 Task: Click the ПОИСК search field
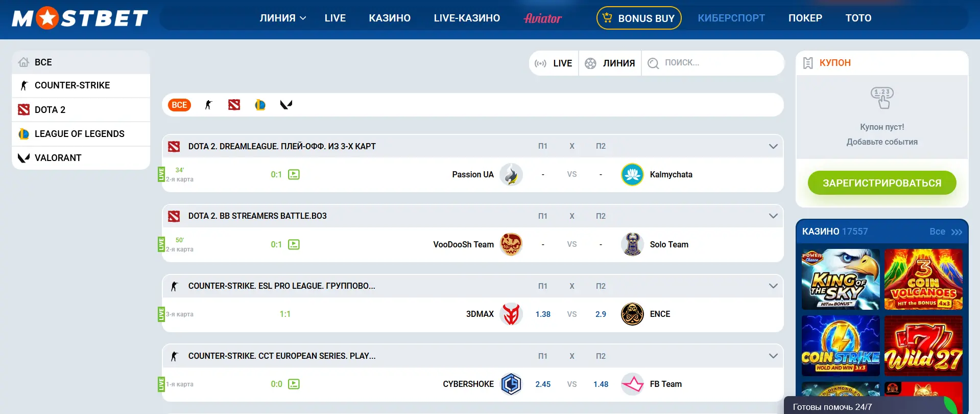coord(720,63)
